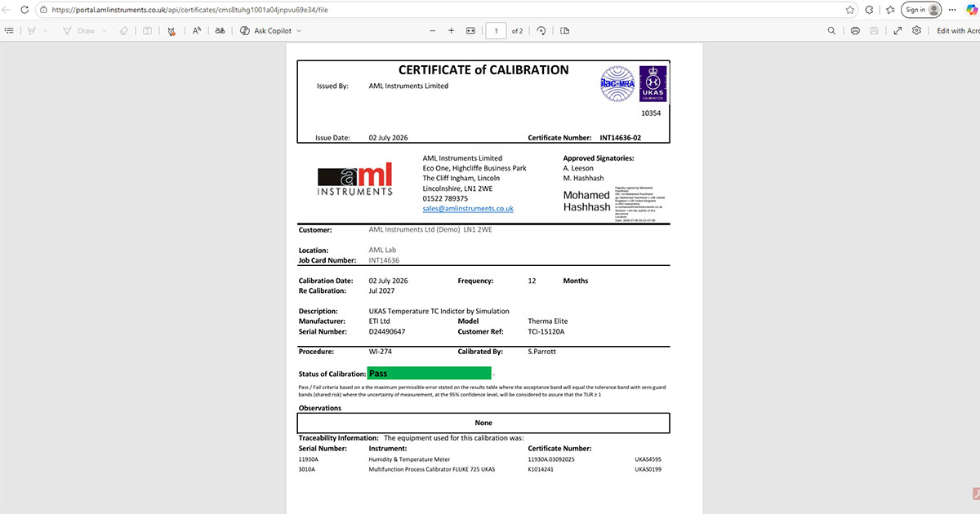This screenshot has height=514, width=980.
Task: Zoom out the PDF with minus
Action: coord(432,30)
